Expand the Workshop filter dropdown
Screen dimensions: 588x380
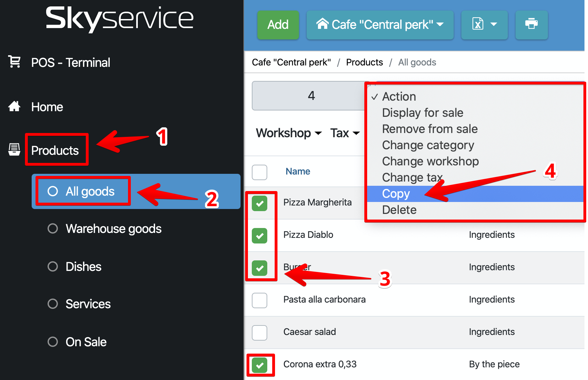288,133
